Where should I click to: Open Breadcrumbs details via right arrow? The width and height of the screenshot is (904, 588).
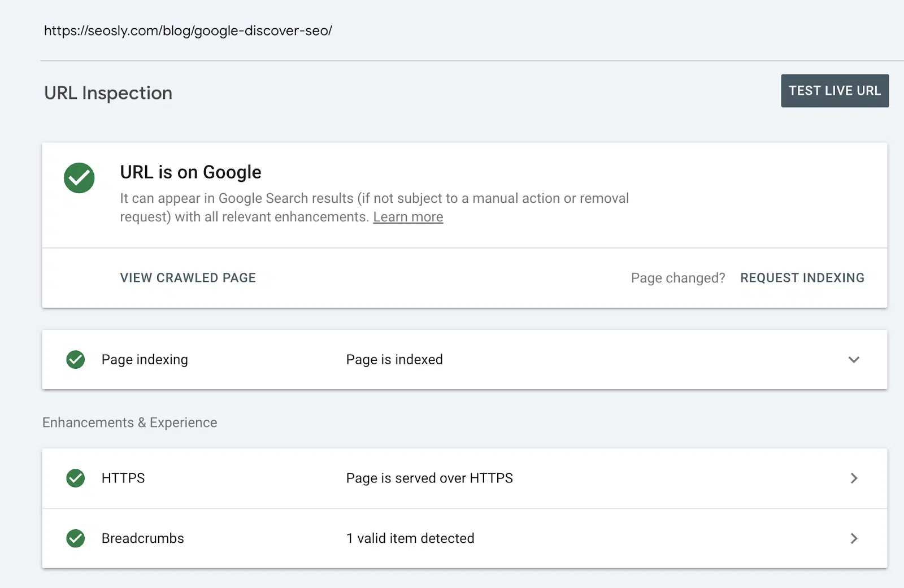pos(854,538)
